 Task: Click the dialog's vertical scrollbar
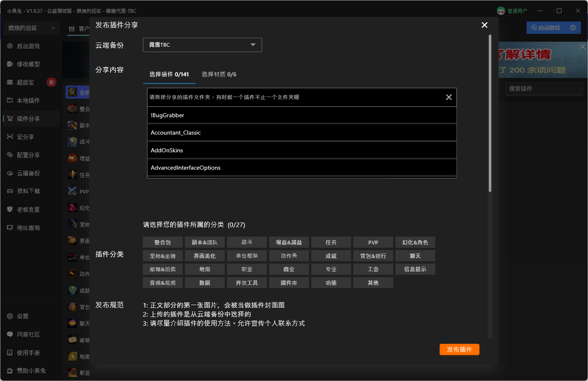(490, 114)
